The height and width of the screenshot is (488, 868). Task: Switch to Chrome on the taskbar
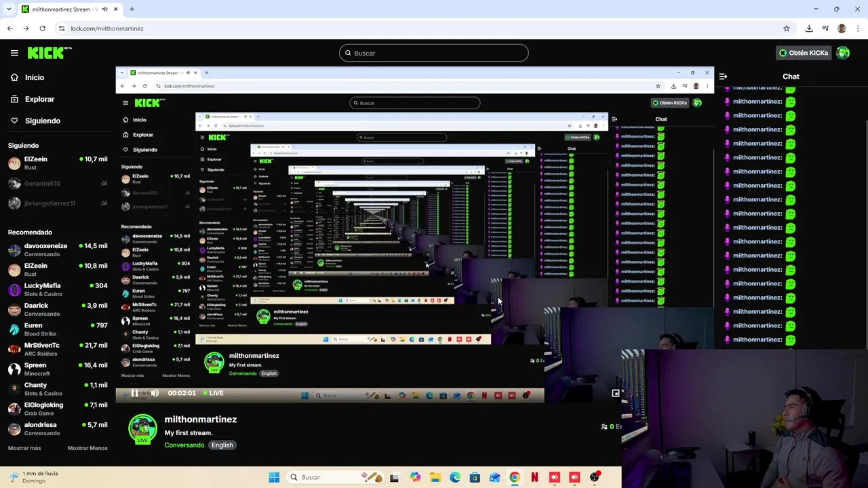(x=515, y=477)
